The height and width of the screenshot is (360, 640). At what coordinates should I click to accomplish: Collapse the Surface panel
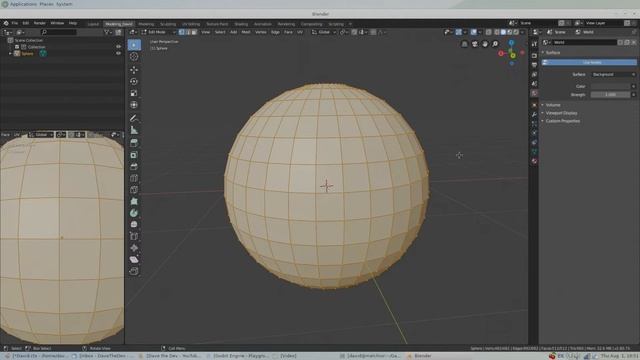pos(553,53)
